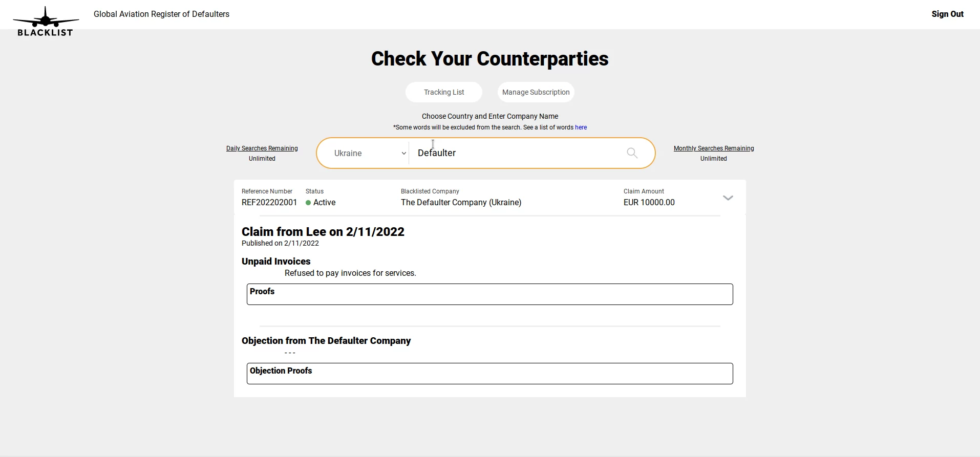Click the 'Unpaid Invoices' heading
The height and width of the screenshot is (457, 980).
tap(276, 262)
